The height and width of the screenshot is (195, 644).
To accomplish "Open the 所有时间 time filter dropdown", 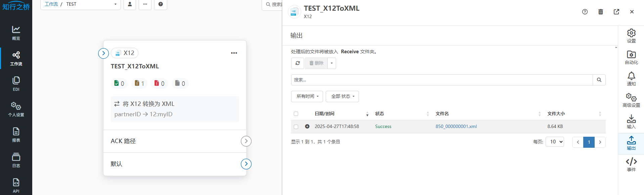I will [x=307, y=96].
